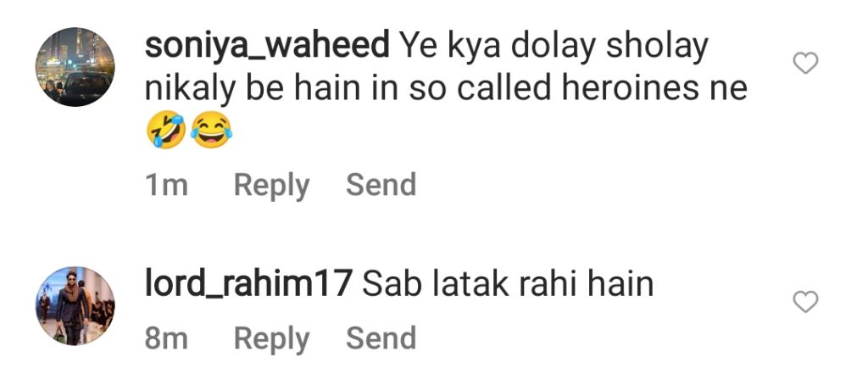Select the 'Ye kya dolay sholay' text
Viewport: 868px width, 385px height.
554,48
